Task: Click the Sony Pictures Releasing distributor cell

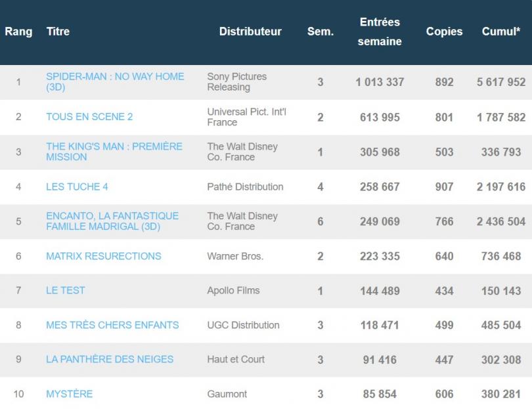Action: 237,81
